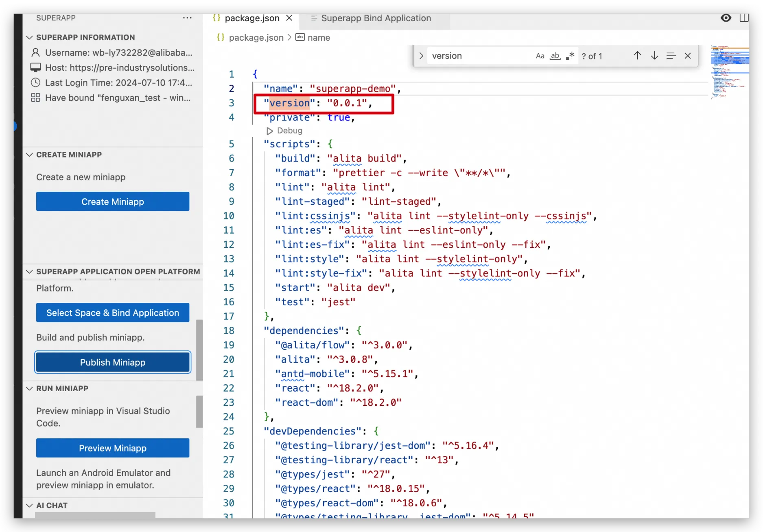The image size is (763, 532).
Task: Click the "jest" test script value
Action: coord(339,302)
